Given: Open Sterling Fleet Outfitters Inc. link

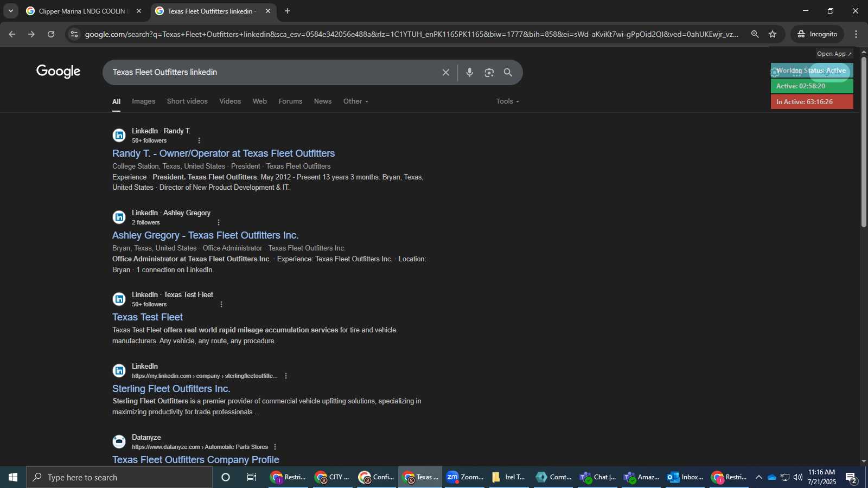Looking at the screenshot, I should click(171, 389).
